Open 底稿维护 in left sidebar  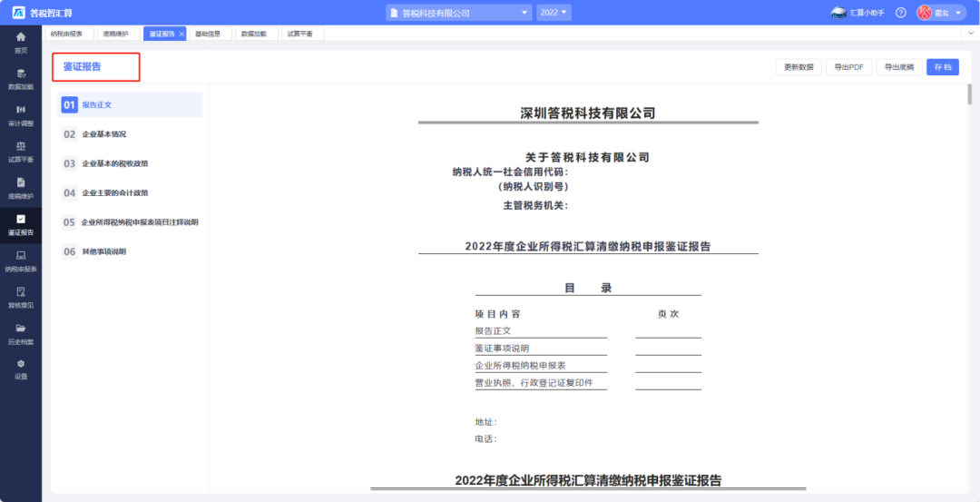click(21, 188)
